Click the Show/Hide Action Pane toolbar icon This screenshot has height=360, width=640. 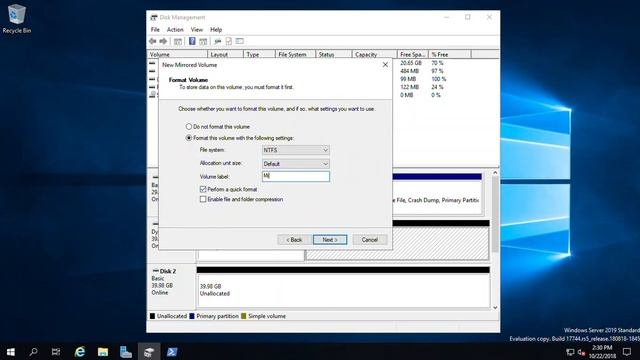click(x=203, y=41)
